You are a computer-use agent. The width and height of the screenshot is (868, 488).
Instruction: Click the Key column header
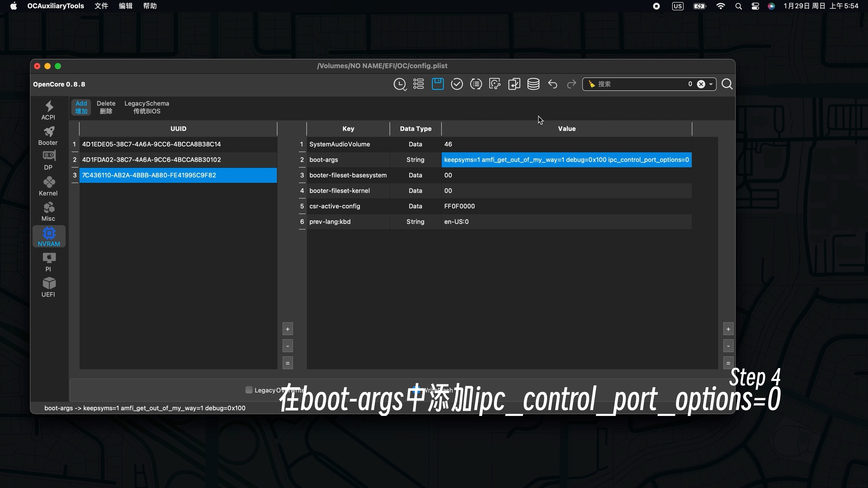point(348,129)
